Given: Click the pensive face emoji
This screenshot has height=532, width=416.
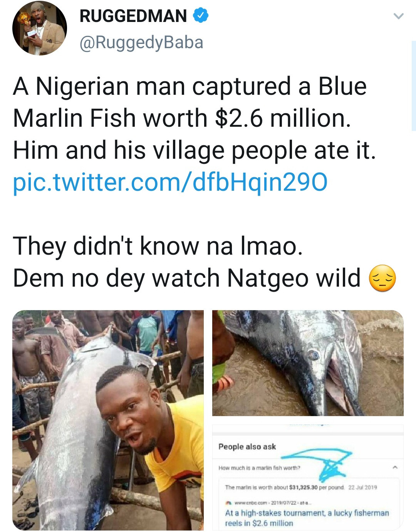Looking at the screenshot, I should click(382, 278).
